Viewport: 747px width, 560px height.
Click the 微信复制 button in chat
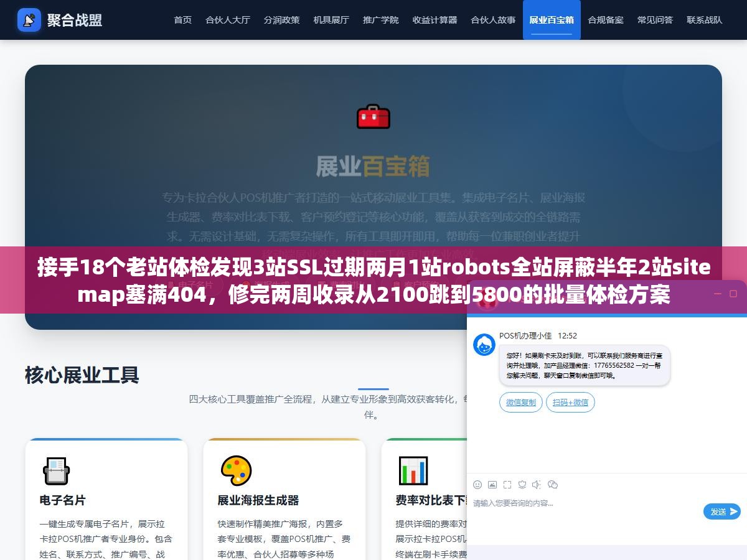tap(521, 403)
